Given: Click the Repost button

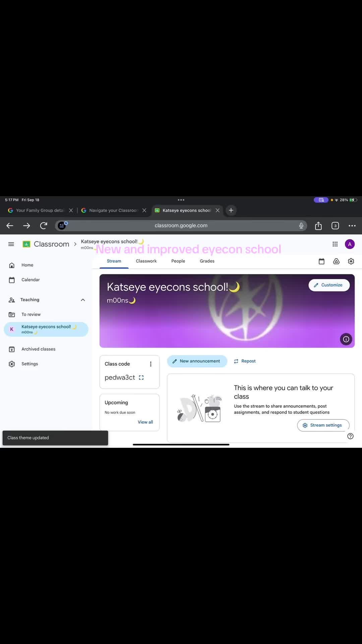Looking at the screenshot, I should [245, 361].
